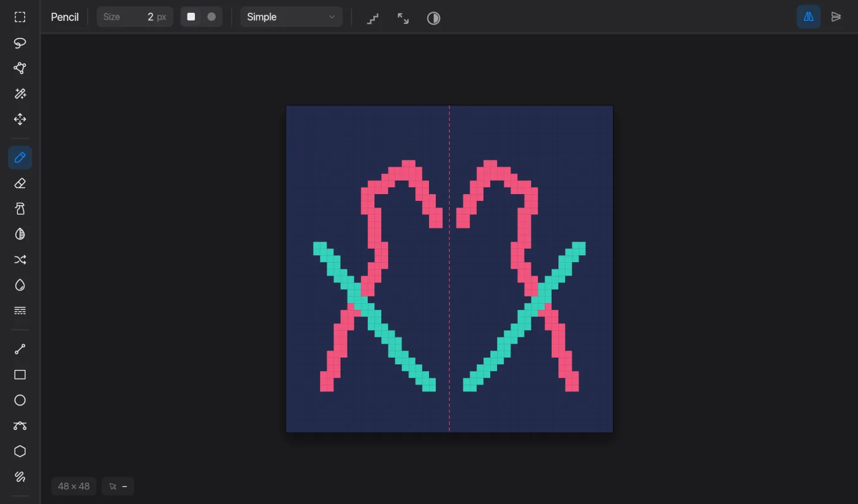Set square brush tip shape
The height and width of the screenshot is (504, 858).
tap(191, 17)
